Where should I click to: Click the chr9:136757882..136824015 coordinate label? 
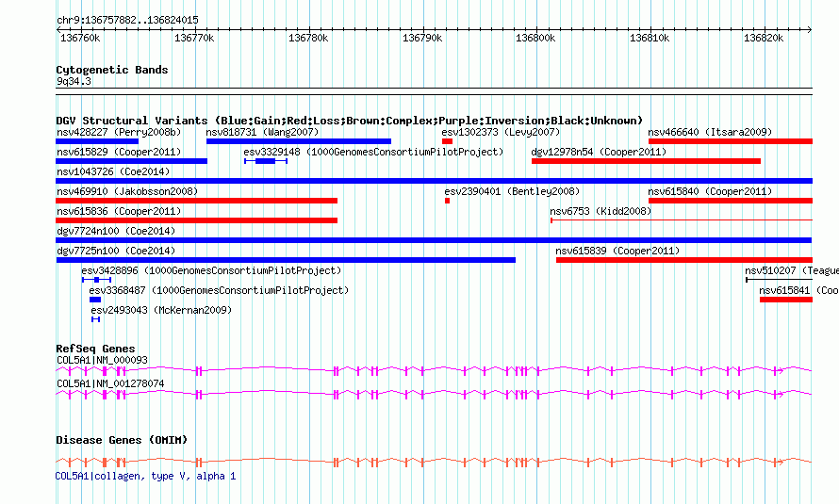(x=127, y=21)
